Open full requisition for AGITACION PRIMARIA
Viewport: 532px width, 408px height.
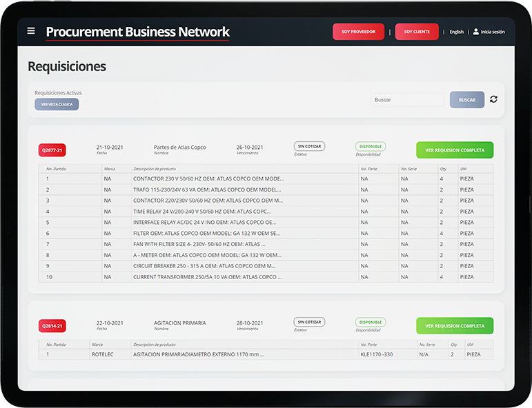(x=455, y=325)
